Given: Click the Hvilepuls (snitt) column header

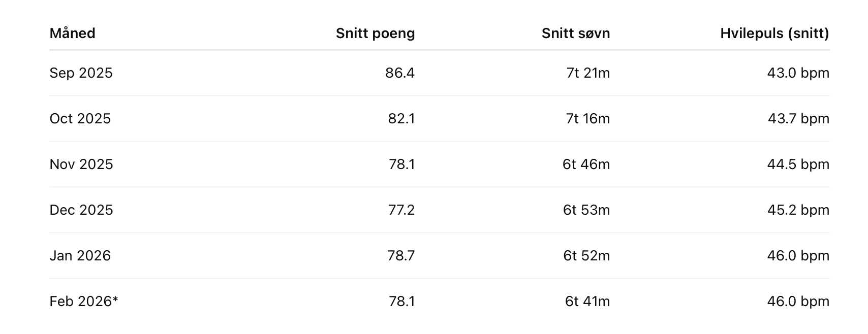Looking at the screenshot, I should (x=774, y=34).
